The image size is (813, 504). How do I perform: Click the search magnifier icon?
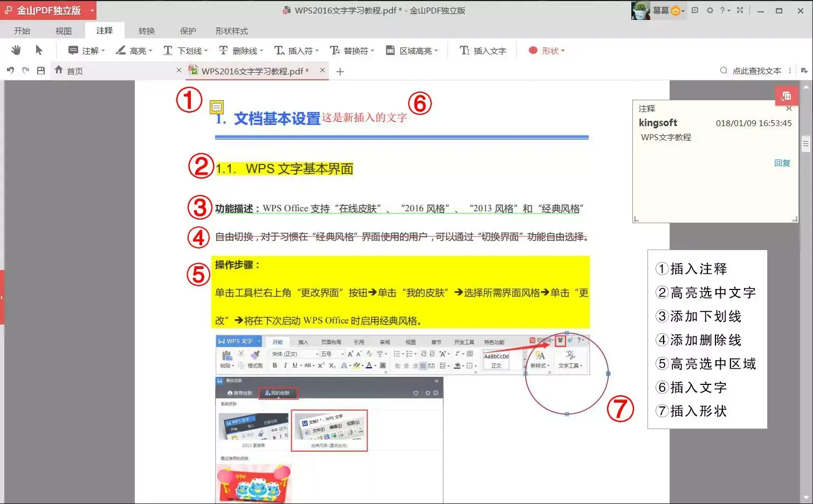(724, 71)
